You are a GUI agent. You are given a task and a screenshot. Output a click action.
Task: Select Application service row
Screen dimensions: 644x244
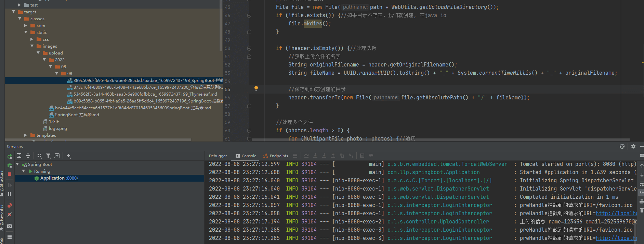pos(109,178)
